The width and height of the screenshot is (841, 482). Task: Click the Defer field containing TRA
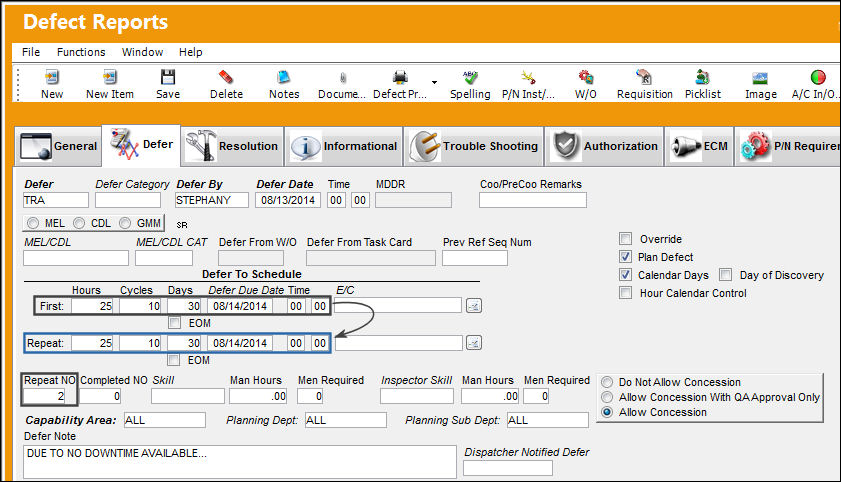(56, 200)
